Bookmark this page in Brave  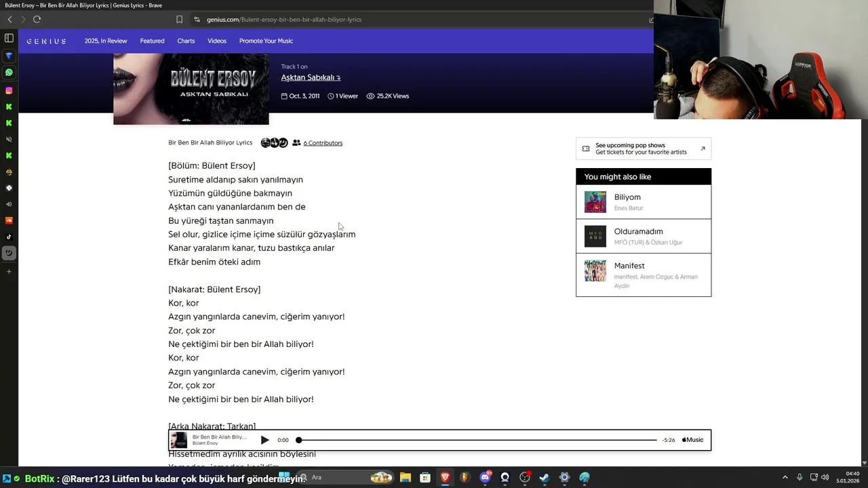click(179, 19)
